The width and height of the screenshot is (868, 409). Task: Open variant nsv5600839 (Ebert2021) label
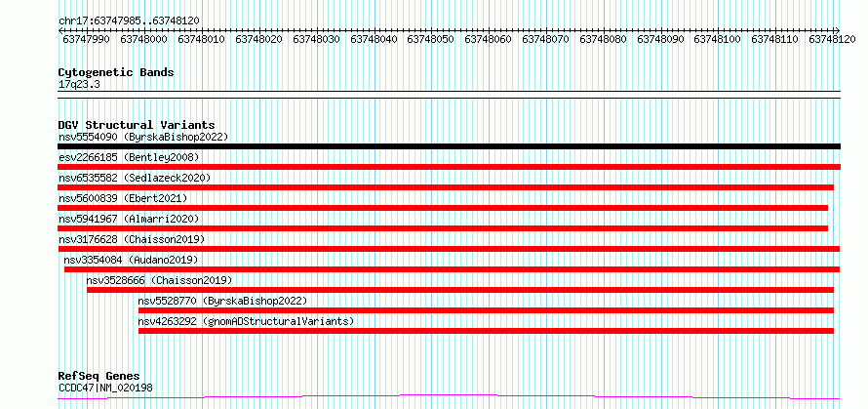123,198
